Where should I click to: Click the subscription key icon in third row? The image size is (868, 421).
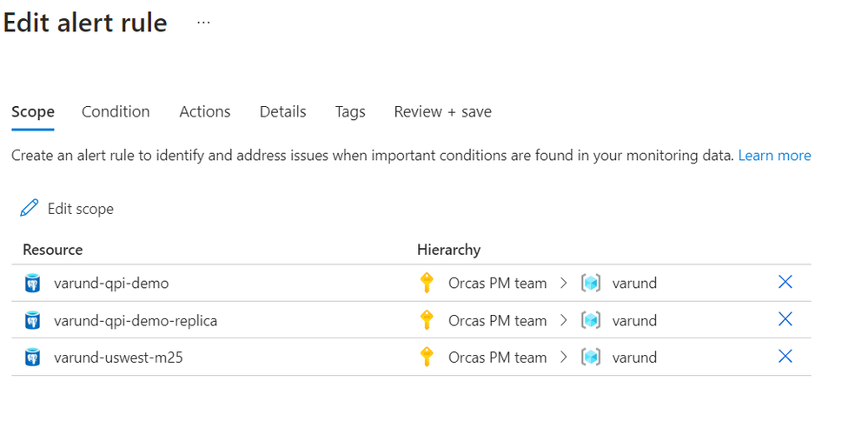[426, 357]
